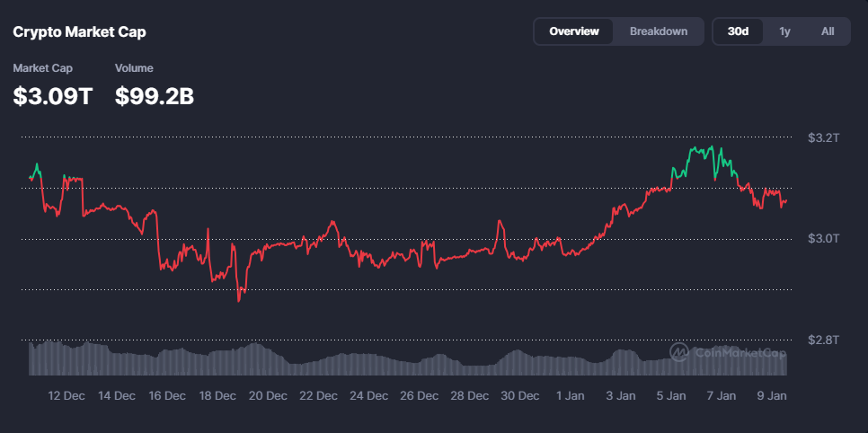Show All time market cap history
This screenshot has height=433, width=868.
(x=828, y=31)
